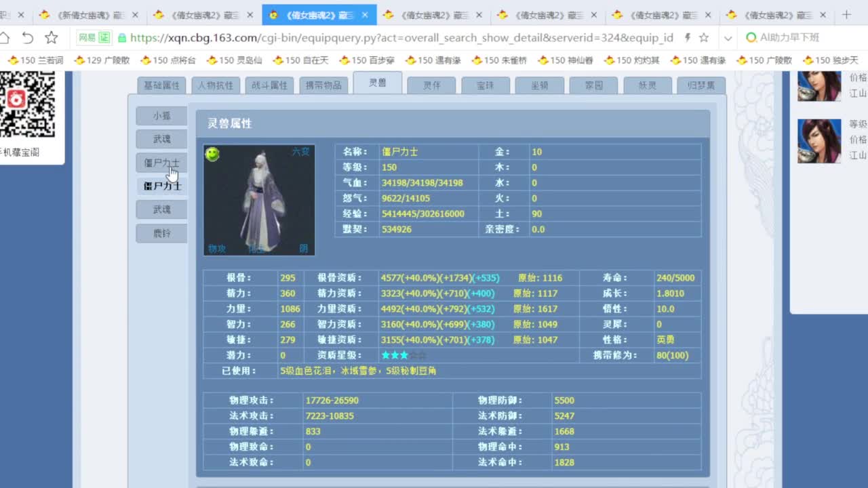The height and width of the screenshot is (488, 868).
Task: Click the URL text in the address bar
Action: coord(401,38)
